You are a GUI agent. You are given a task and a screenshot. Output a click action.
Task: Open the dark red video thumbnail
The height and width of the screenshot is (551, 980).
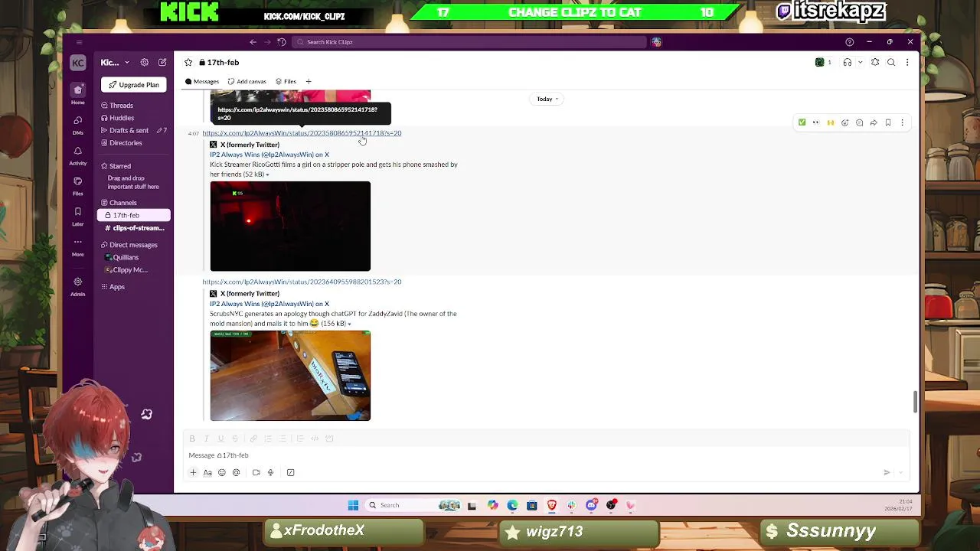click(290, 227)
